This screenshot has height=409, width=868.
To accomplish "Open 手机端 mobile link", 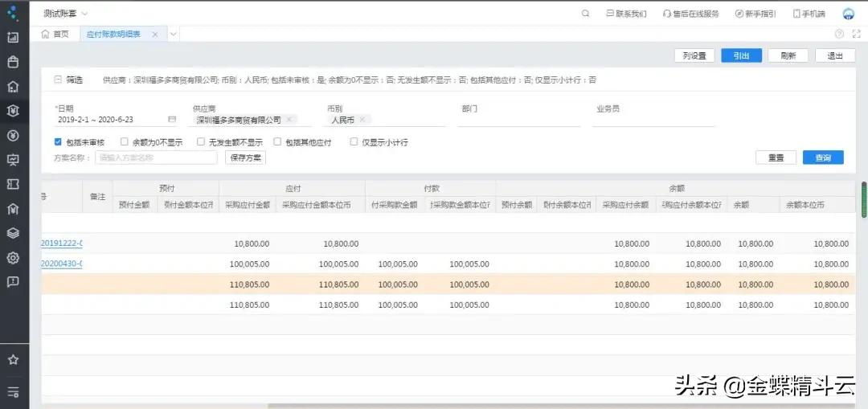I will pos(809,14).
